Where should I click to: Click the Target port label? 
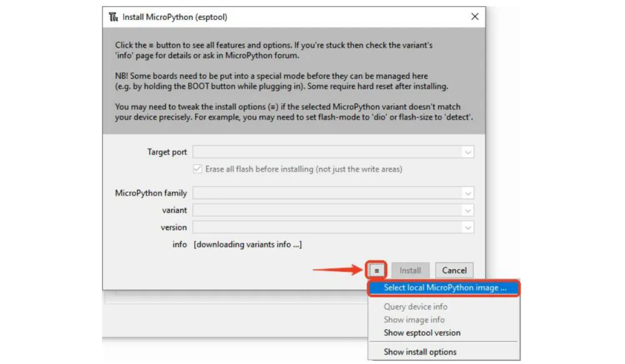pyautogui.click(x=167, y=152)
